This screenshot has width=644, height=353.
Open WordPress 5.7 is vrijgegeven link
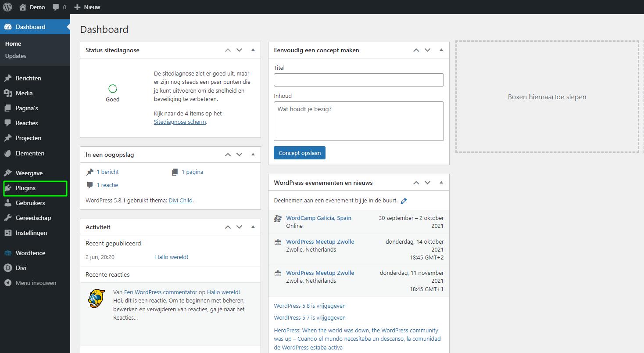310,318
